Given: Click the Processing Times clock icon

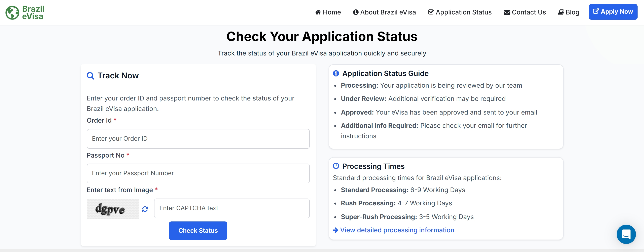Looking at the screenshot, I should pos(336,166).
